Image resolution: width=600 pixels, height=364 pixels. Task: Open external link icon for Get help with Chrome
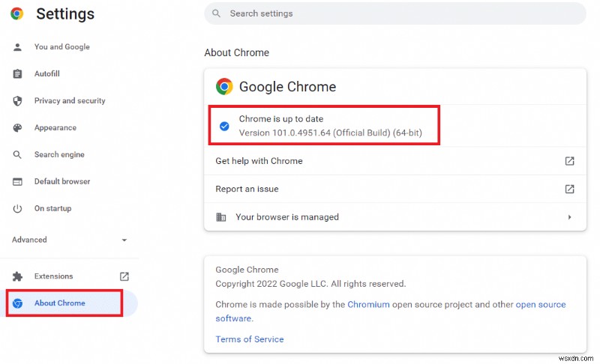(x=569, y=161)
